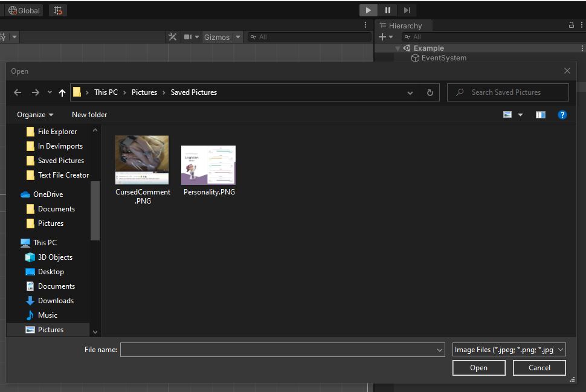Click the grid snapping icon next to Global

tap(57, 10)
